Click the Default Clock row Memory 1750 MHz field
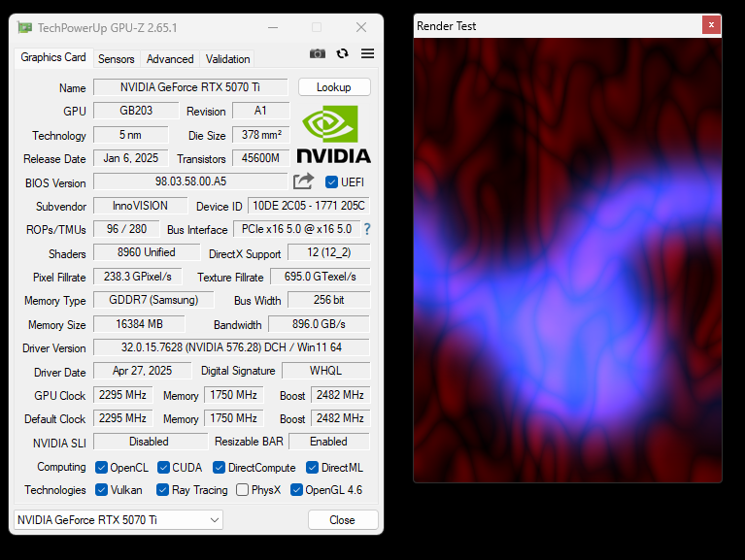Image resolution: width=745 pixels, height=560 pixels. (x=234, y=418)
